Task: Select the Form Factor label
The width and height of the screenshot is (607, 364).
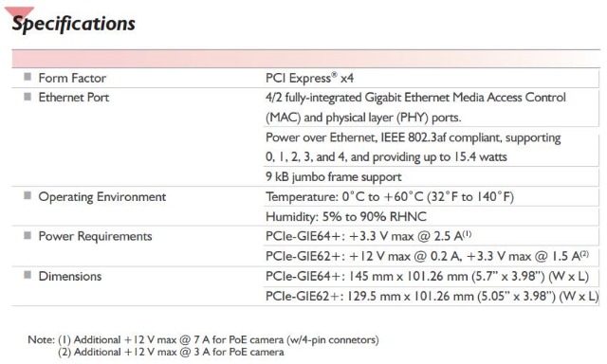Action: [x=72, y=78]
